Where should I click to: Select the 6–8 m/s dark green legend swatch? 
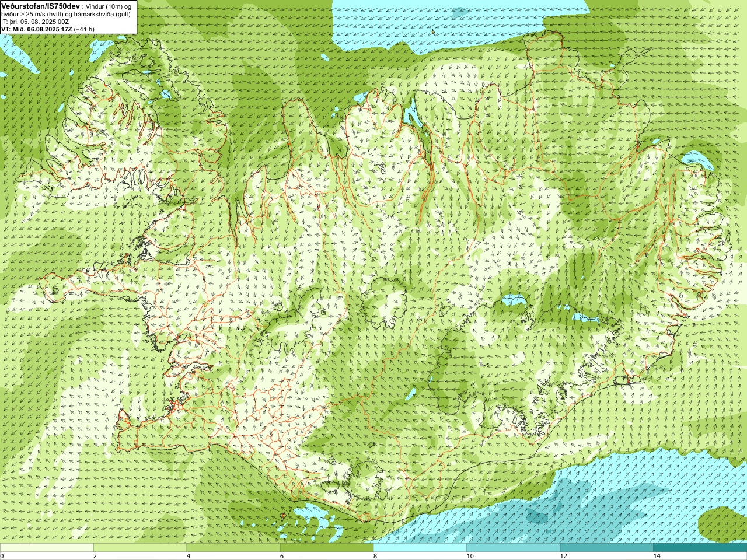pos(327,548)
